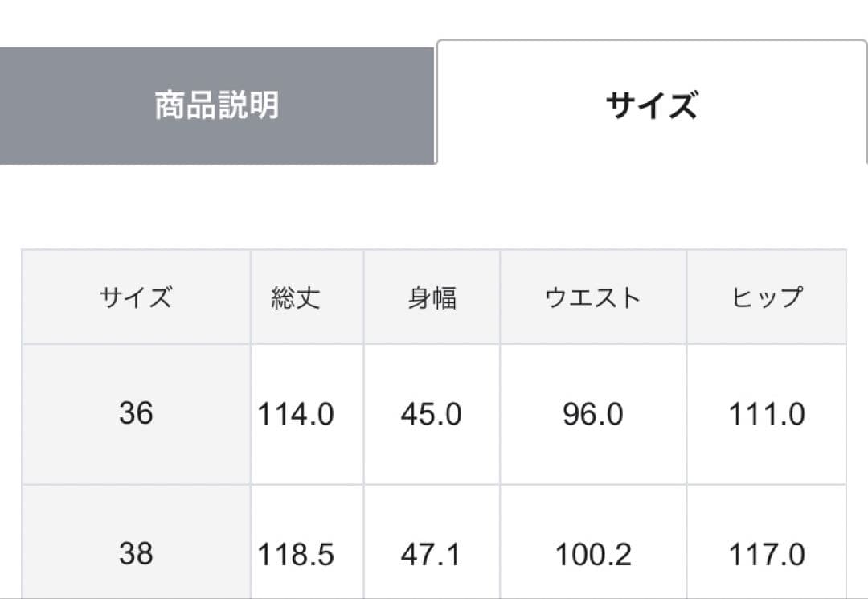Select the 100.2 waist cell
This screenshot has width=868, height=599.
click(593, 555)
